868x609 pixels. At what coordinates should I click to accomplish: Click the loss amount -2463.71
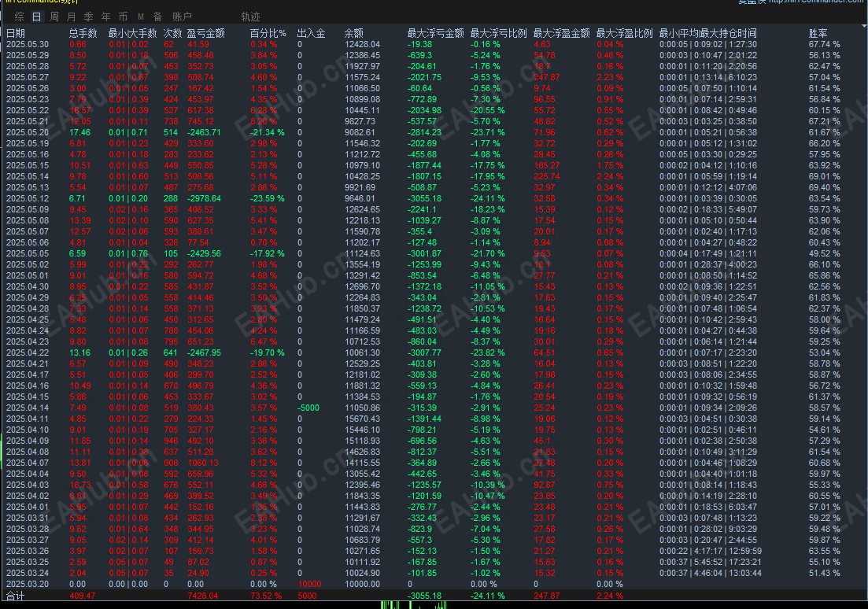tap(204, 132)
